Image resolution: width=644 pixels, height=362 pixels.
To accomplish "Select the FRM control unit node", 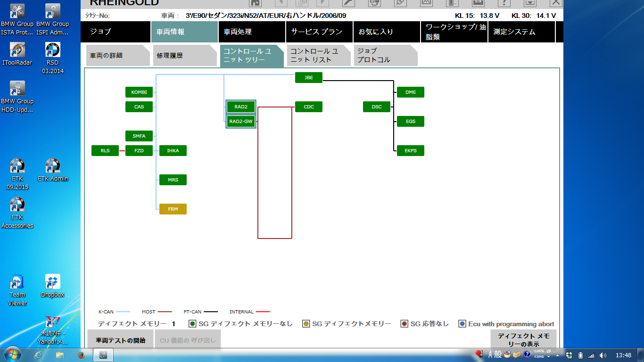I will (x=173, y=209).
